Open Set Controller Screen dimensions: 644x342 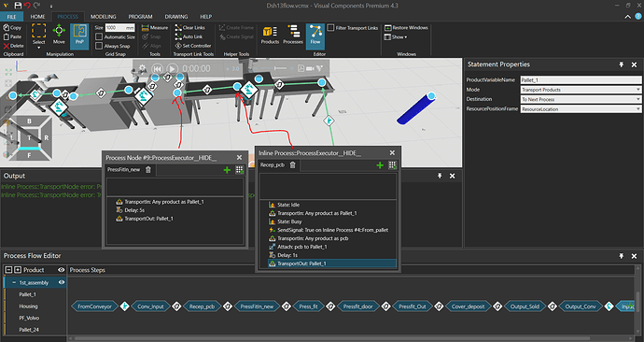(192, 46)
